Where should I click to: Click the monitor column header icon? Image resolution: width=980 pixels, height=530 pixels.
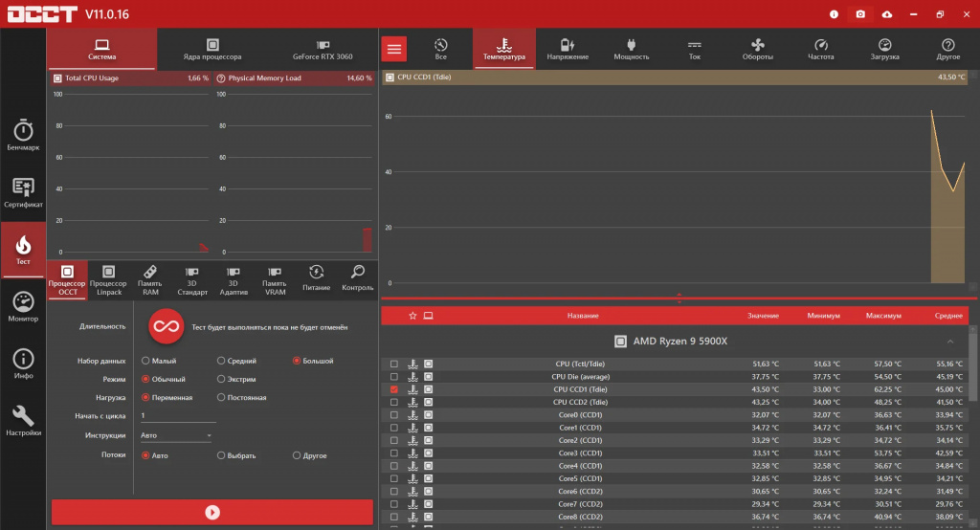click(428, 316)
